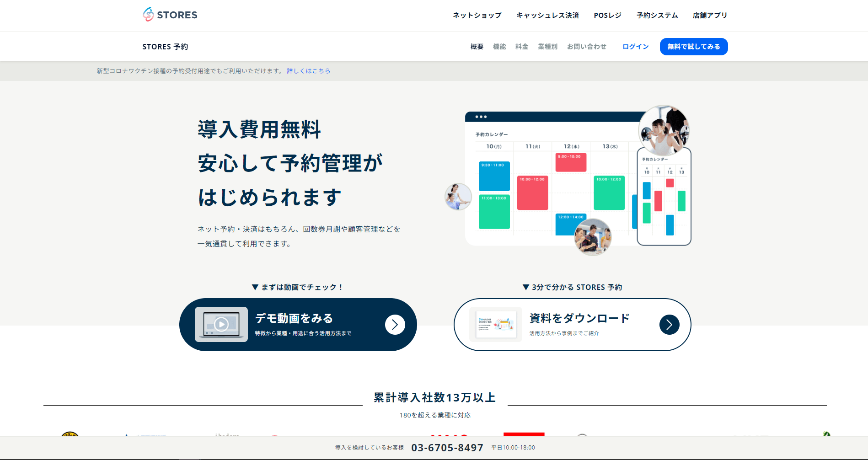This screenshot has height=460, width=868.
Task: Click the 12(水) calendar column header
Action: 572,146
